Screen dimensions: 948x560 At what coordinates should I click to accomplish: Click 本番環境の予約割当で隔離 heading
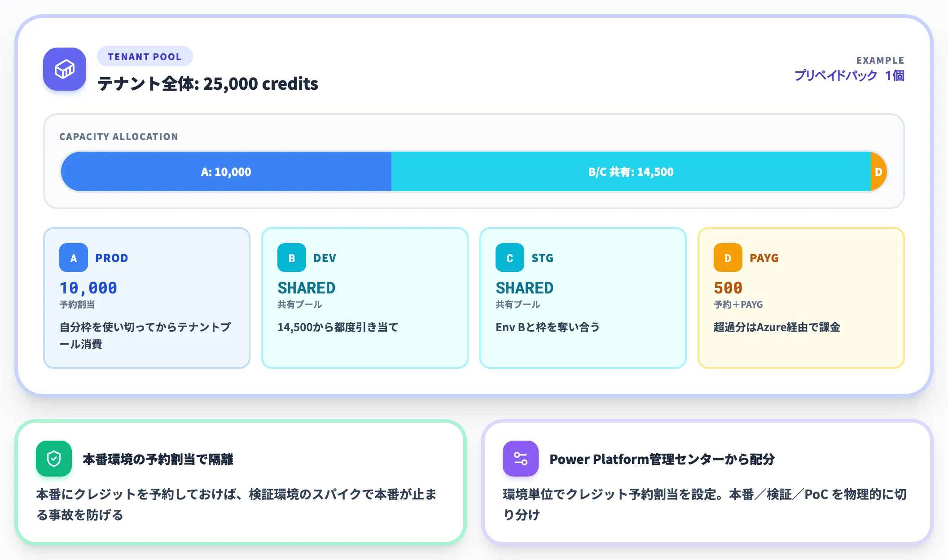click(158, 459)
